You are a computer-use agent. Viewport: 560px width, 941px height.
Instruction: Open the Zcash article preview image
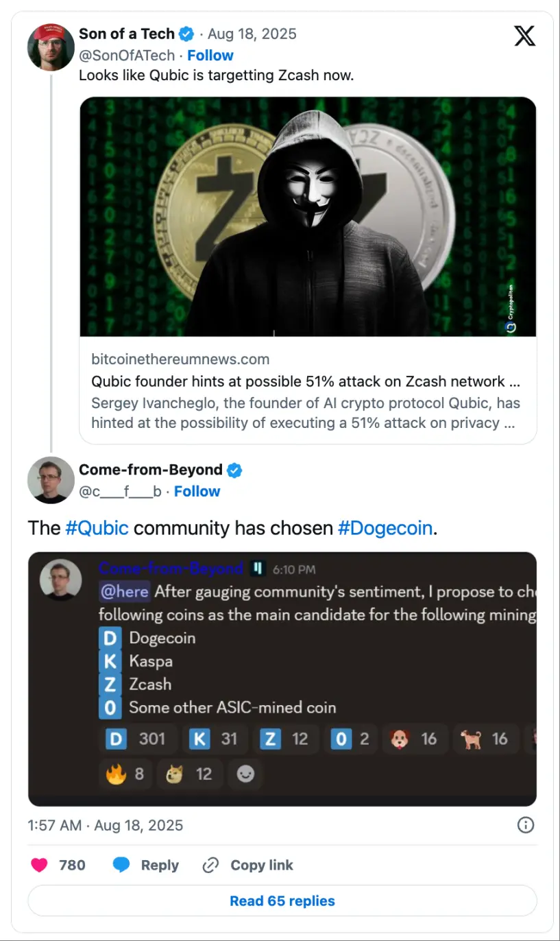308,217
